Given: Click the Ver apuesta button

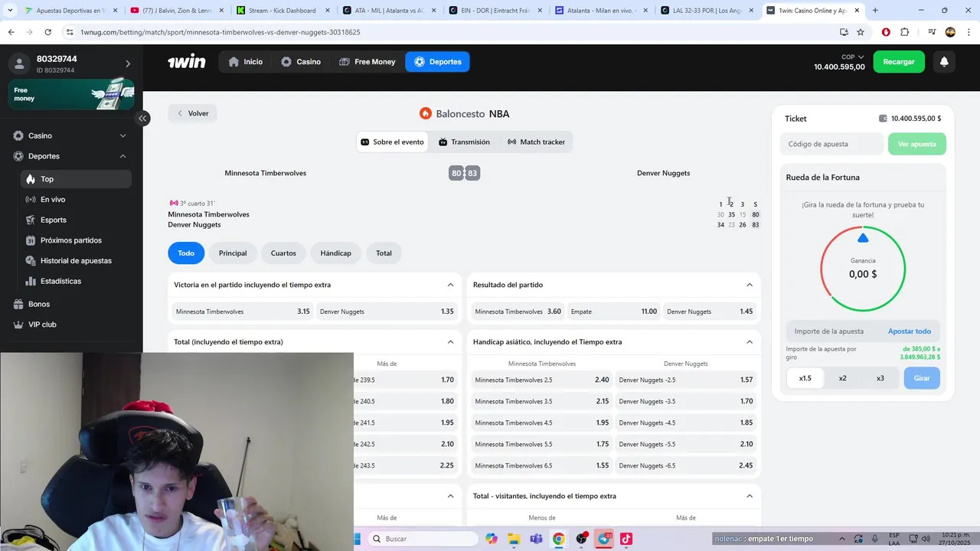Looking at the screenshot, I should click(916, 144).
